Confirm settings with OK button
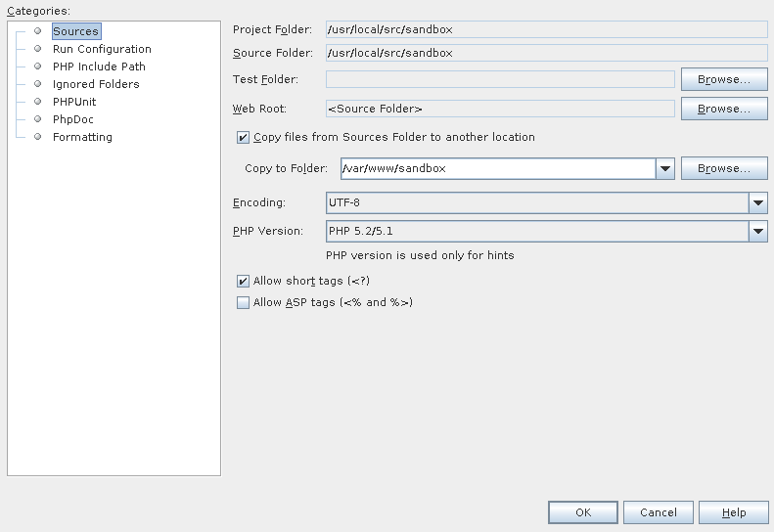774x532 pixels. point(583,512)
